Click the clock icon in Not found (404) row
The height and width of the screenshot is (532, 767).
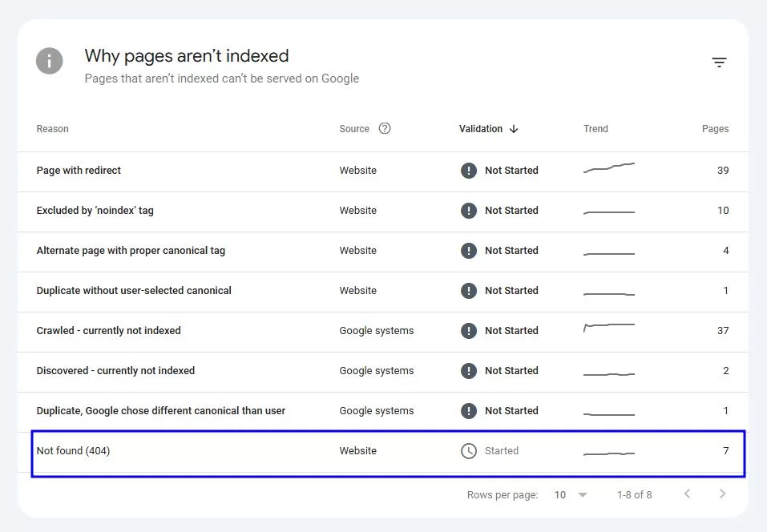(x=469, y=451)
